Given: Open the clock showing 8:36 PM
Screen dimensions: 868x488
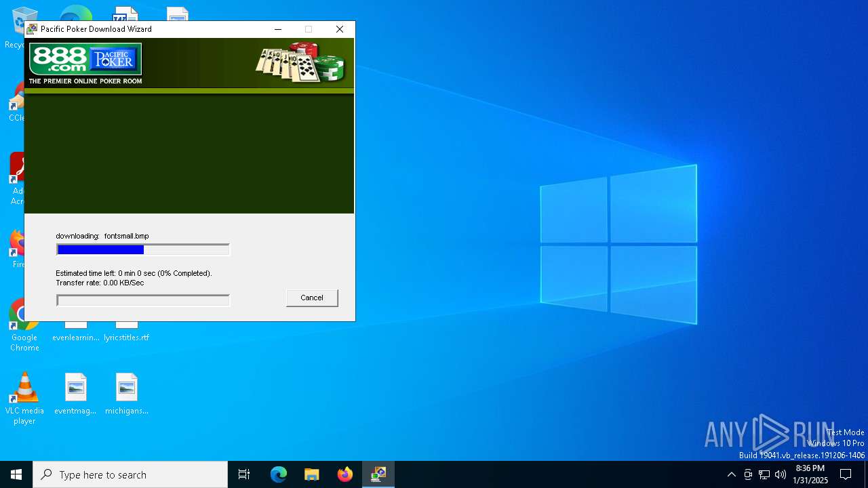Looking at the screenshot, I should tap(810, 474).
